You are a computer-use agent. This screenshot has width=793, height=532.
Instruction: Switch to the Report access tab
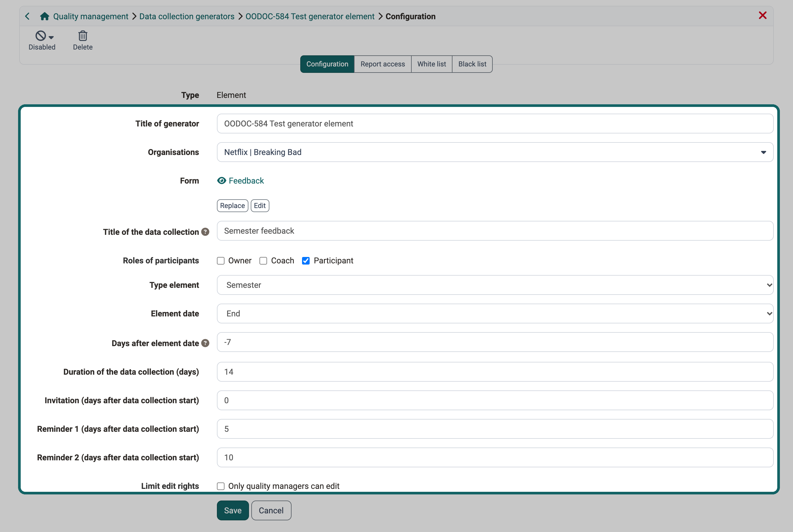coord(383,64)
